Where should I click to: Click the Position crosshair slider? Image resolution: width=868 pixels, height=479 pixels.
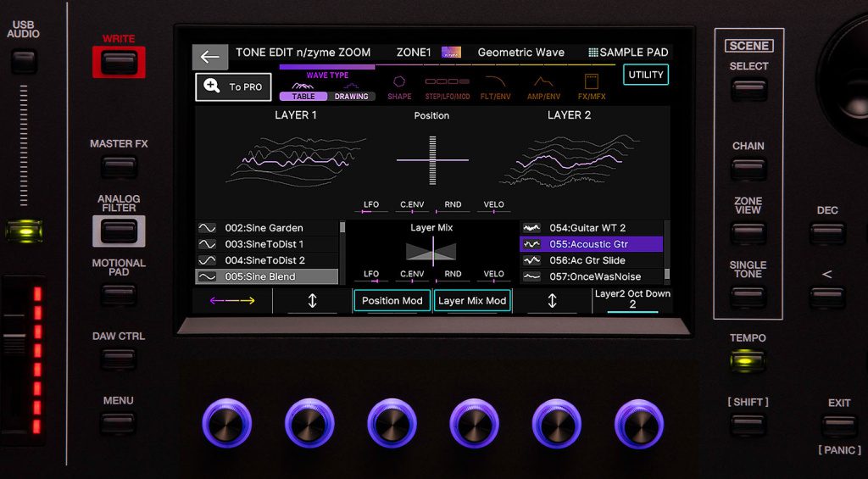[x=432, y=160]
